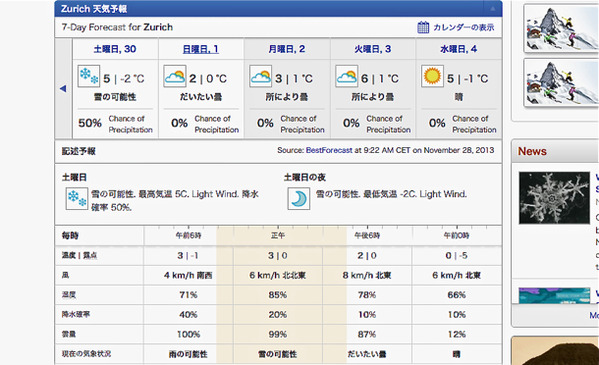599x365 pixels.
Task: Open the snowflake photo thumbnail in News
Action: [554, 198]
